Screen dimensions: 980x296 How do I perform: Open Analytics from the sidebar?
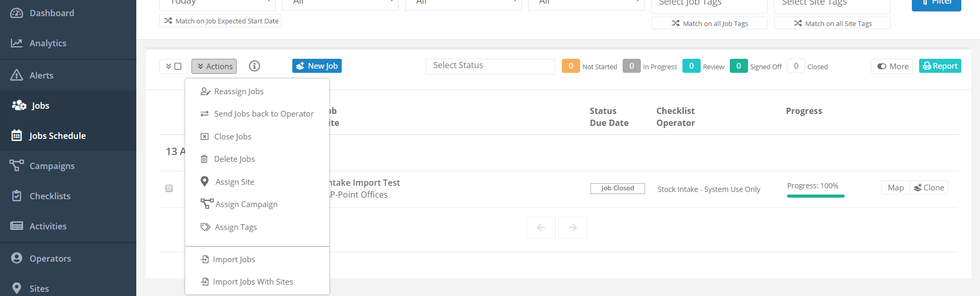(x=47, y=43)
